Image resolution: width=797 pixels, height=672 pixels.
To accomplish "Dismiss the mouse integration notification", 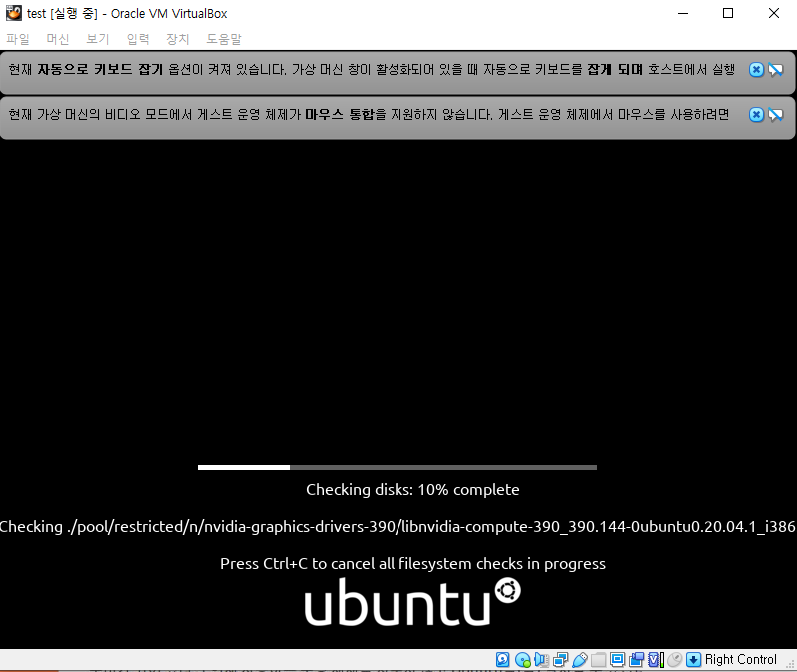I will coord(756,115).
